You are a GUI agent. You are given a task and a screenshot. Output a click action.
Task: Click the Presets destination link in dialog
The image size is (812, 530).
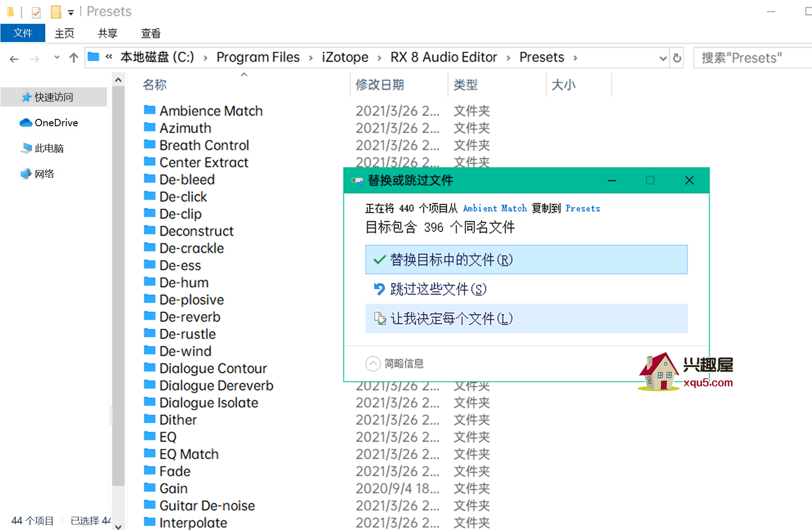[583, 209]
